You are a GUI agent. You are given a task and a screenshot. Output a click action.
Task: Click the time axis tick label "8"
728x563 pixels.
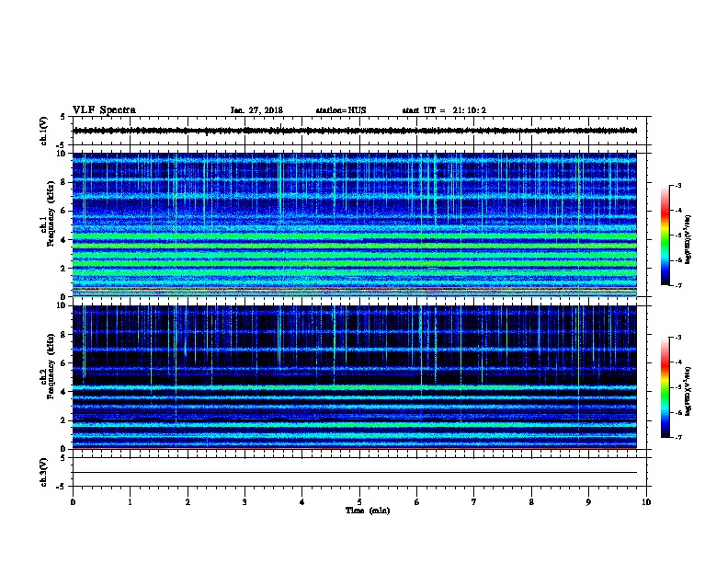pos(531,502)
